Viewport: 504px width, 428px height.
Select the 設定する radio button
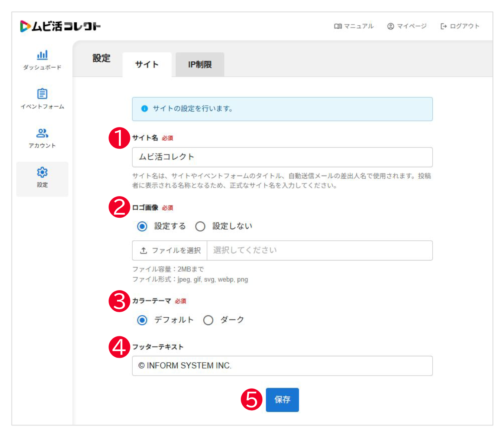coord(142,226)
